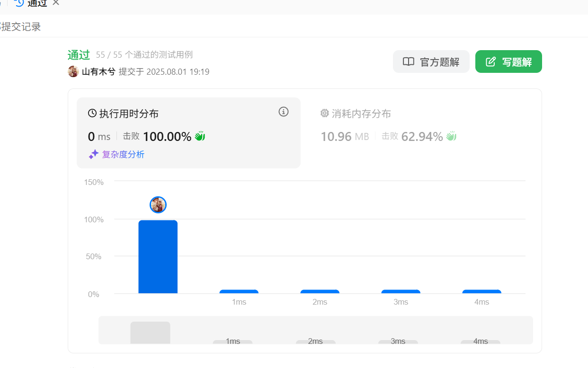588x368 pixels.
Task: Click submission time 2025.08.01 19:19
Action: tap(178, 72)
